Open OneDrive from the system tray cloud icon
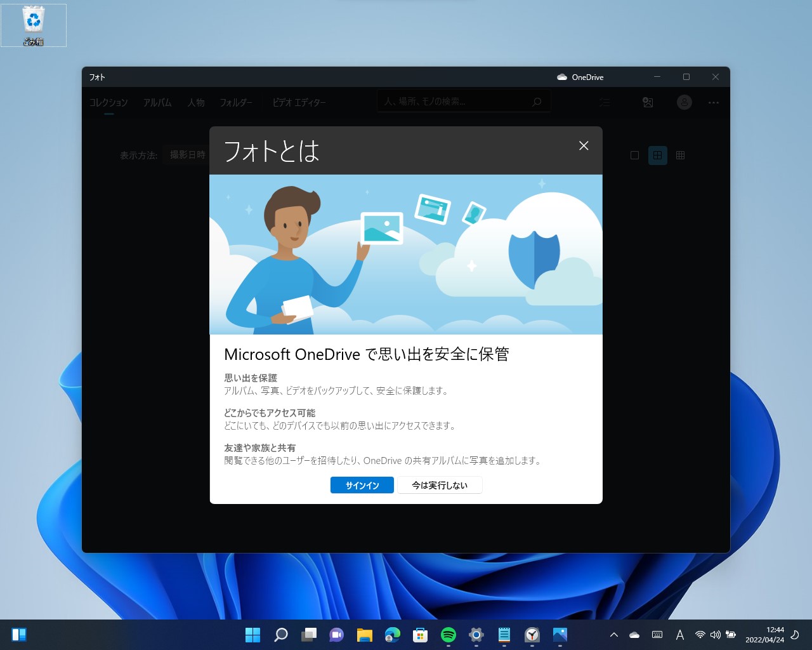 (x=634, y=633)
